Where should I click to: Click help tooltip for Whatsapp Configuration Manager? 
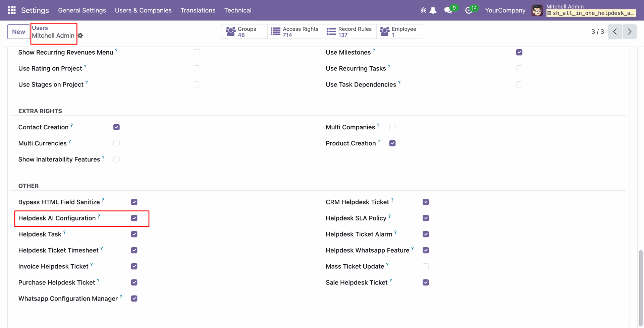click(x=121, y=297)
